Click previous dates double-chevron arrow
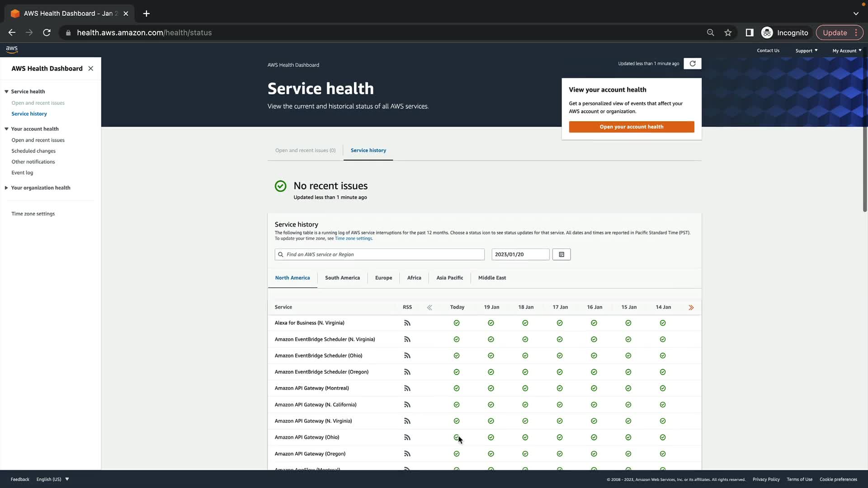The image size is (868, 488). tap(429, 307)
